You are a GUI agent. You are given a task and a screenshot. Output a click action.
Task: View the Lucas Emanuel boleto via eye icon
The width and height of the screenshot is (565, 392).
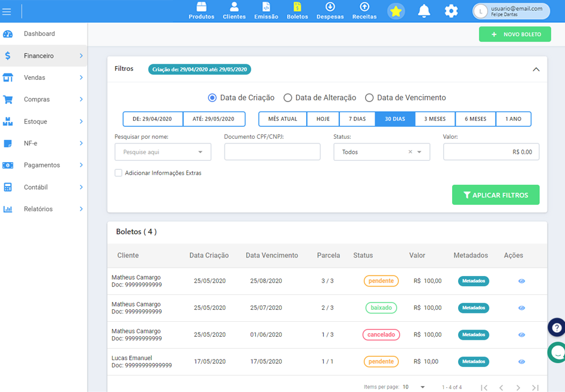click(x=522, y=362)
